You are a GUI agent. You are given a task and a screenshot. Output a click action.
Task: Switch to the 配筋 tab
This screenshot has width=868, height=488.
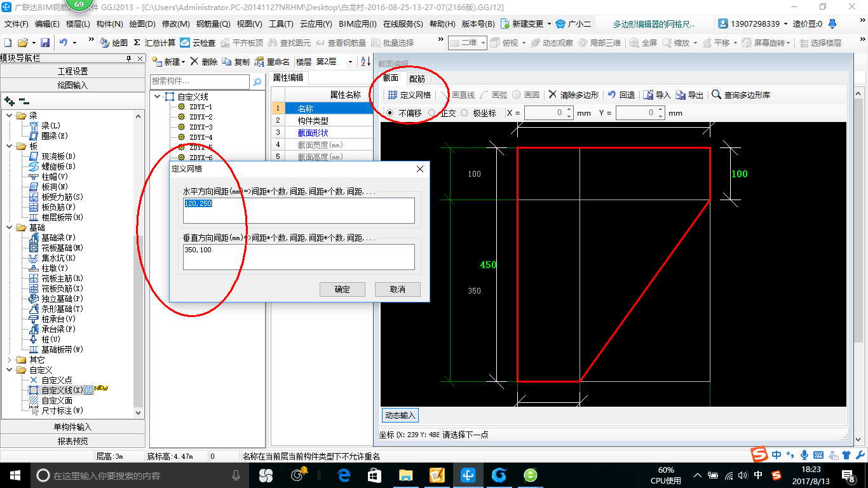[x=417, y=78]
